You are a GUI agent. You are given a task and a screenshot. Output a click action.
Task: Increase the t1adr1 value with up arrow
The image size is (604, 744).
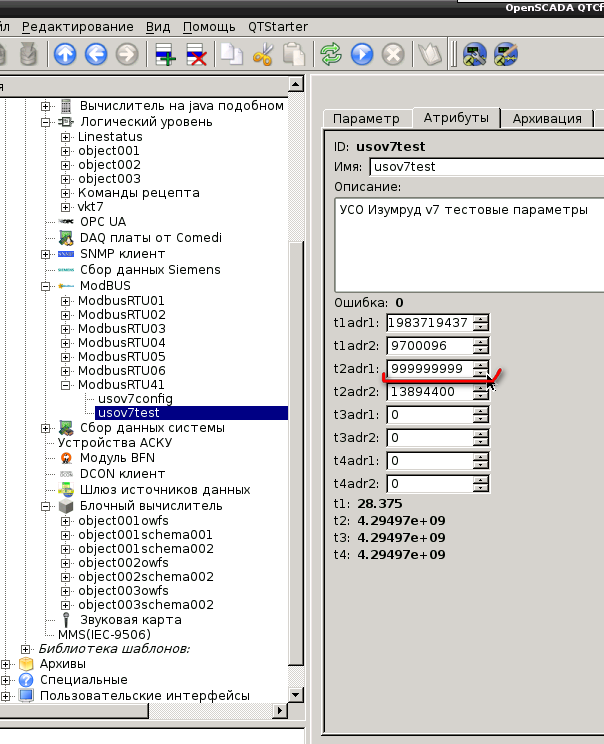pyautogui.click(x=481, y=318)
